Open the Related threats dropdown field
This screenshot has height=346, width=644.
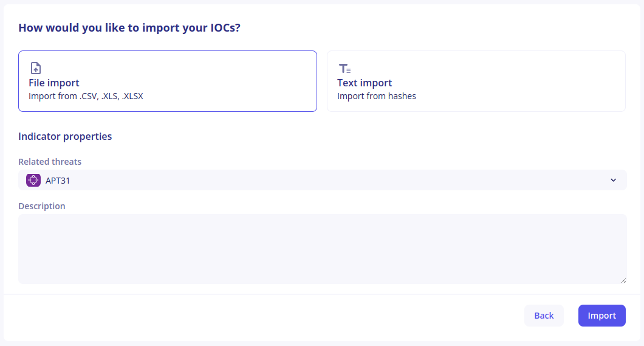pyautogui.click(x=322, y=180)
